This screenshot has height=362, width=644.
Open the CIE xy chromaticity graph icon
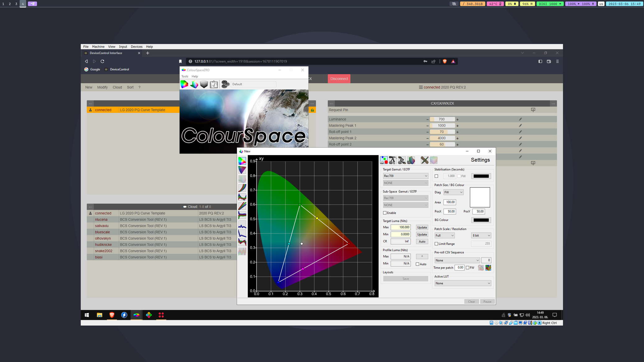pos(242,161)
